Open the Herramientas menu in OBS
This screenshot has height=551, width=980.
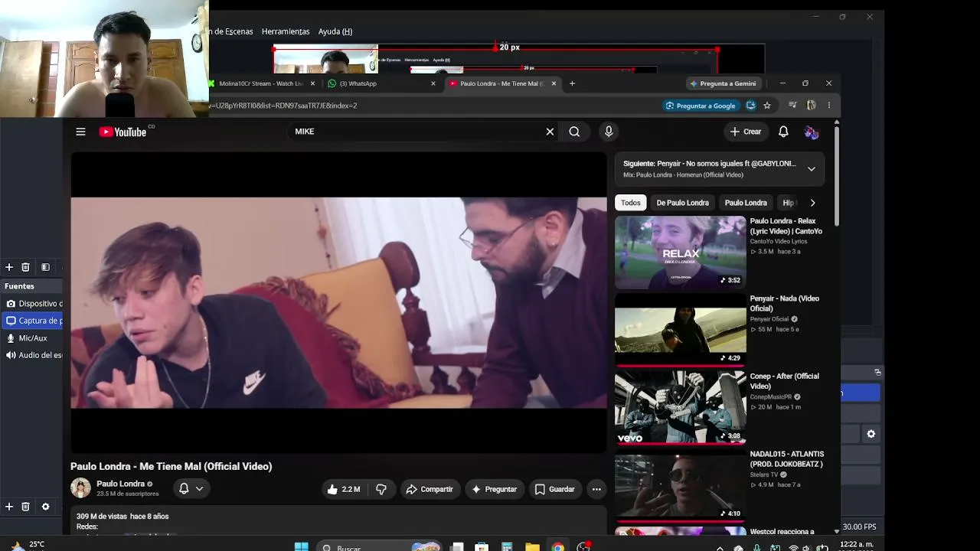(286, 31)
